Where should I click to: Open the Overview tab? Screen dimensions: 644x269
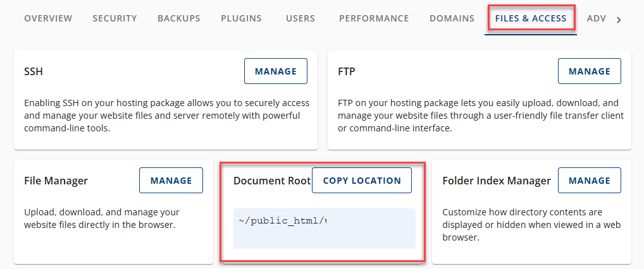tap(48, 18)
